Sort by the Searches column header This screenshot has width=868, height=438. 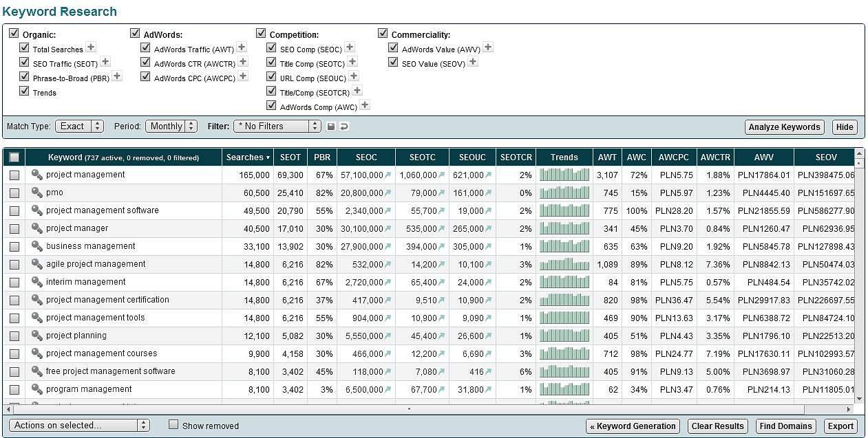(248, 157)
